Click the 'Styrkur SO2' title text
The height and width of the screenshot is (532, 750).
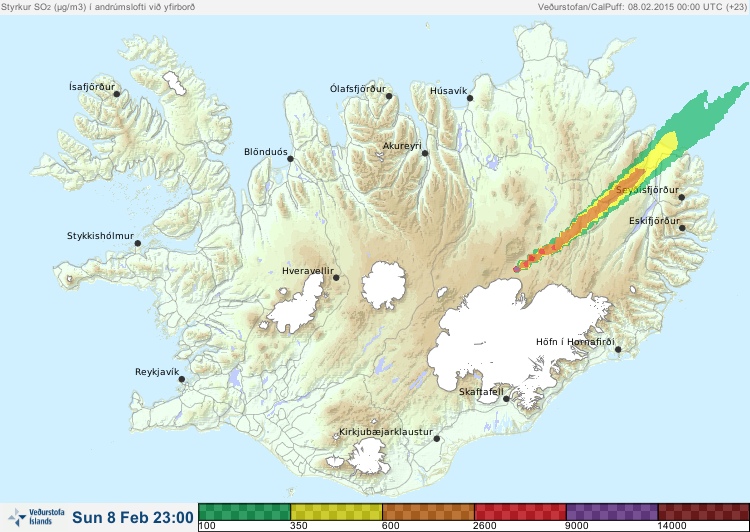[99, 7]
